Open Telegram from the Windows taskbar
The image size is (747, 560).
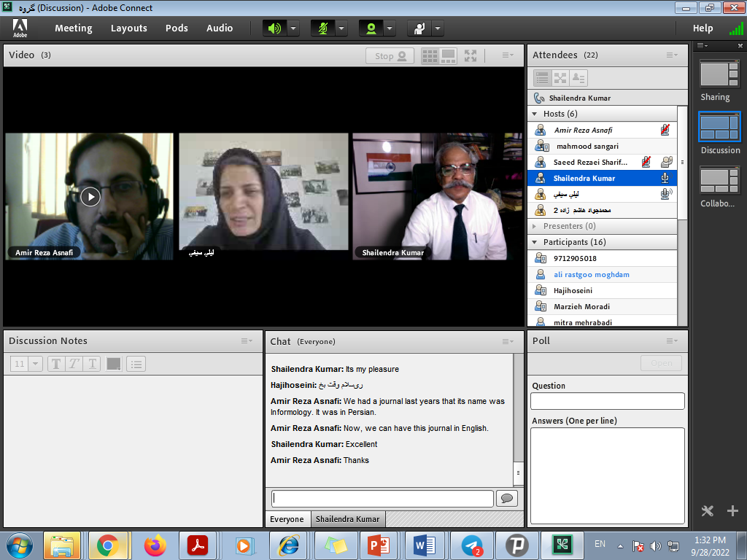[x=472, y=545]
